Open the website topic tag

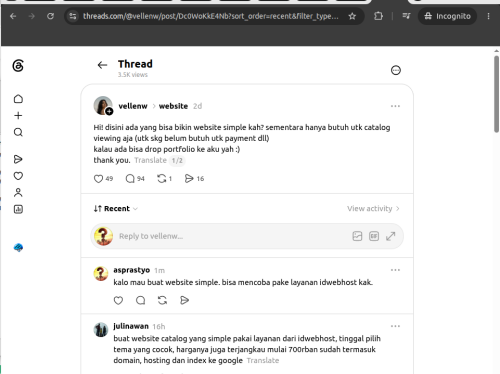point(173,106)
